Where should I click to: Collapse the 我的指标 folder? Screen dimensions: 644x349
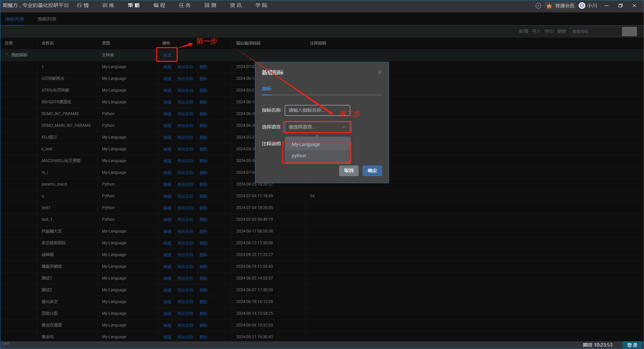pos(6,54)
